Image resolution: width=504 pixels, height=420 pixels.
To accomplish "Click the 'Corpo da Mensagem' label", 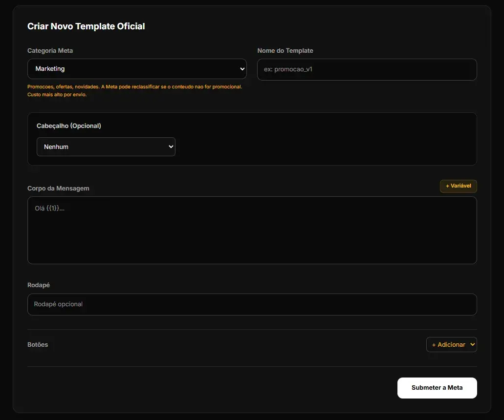I will pos(58,189).
